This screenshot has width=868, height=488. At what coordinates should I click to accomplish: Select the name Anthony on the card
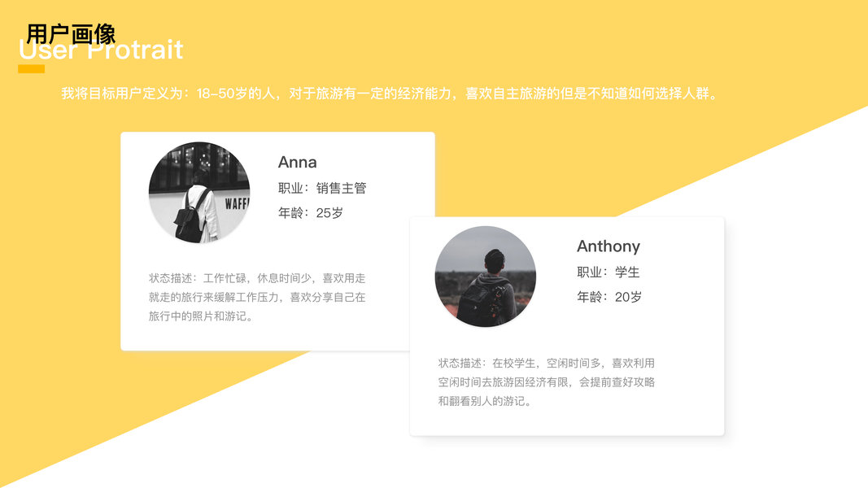(x=608, y=246)
